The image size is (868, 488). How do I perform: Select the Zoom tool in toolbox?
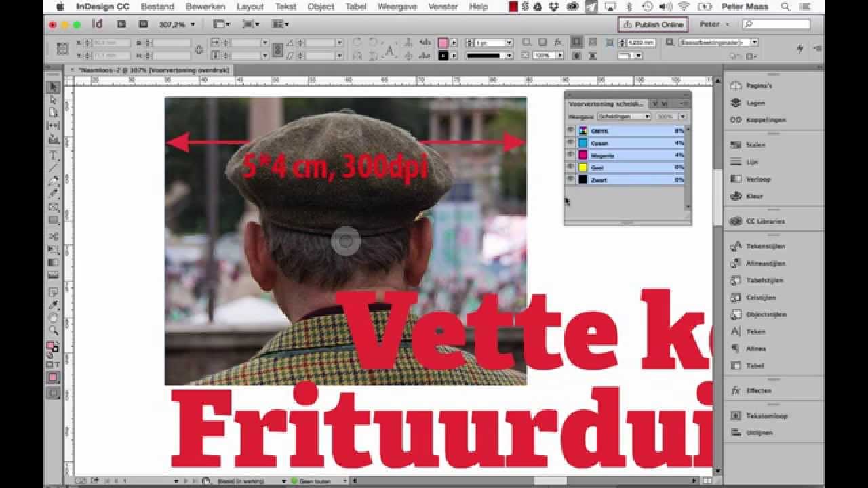tap(54, 331)
